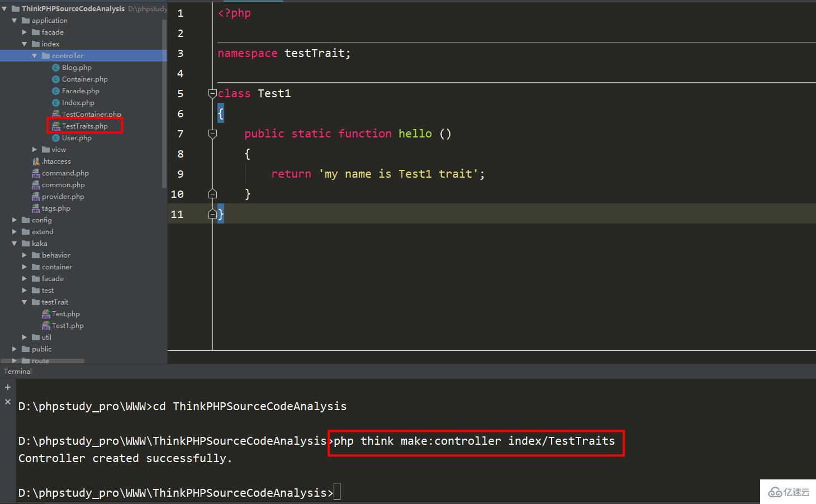Fold the class Test1 code block on line 5
Viewport: 816px width, 504px height.
click(x=212, y=94)
